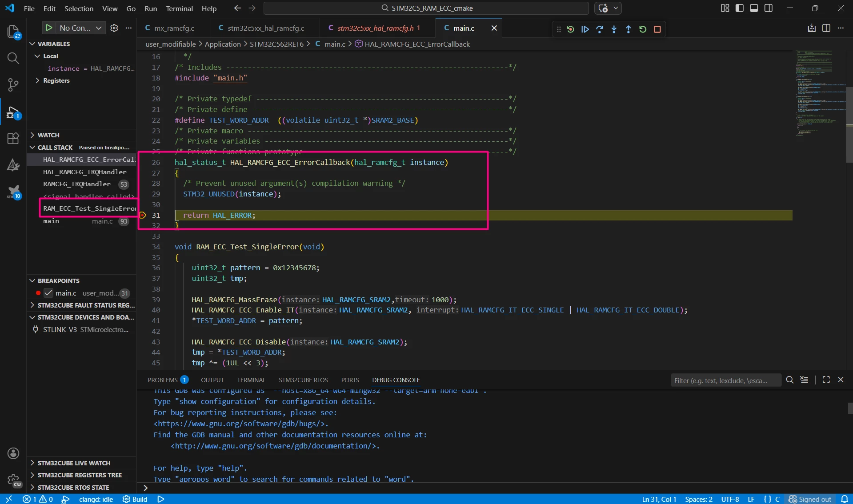Screen dimensions: 853x504
Task: Toggle the secondary side bar layout icon
Action: pos(769,8)
